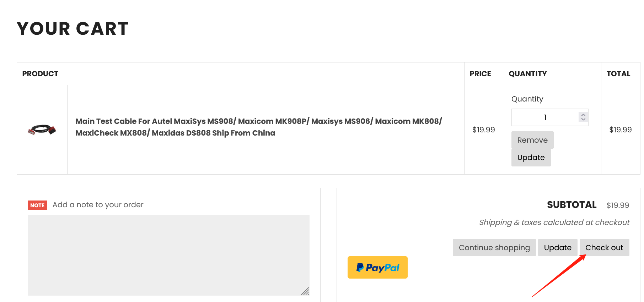Click Continue shopping button
The width and height of the screenshot is (644, 302).
coord(494,248)
